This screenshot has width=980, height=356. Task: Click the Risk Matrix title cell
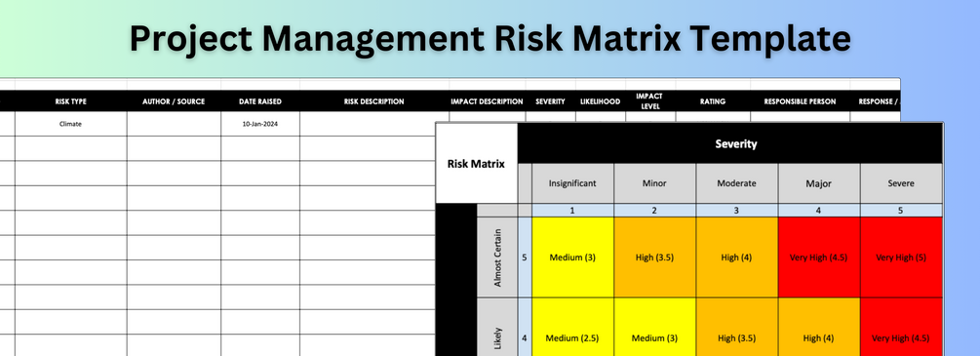pos(476,164)
